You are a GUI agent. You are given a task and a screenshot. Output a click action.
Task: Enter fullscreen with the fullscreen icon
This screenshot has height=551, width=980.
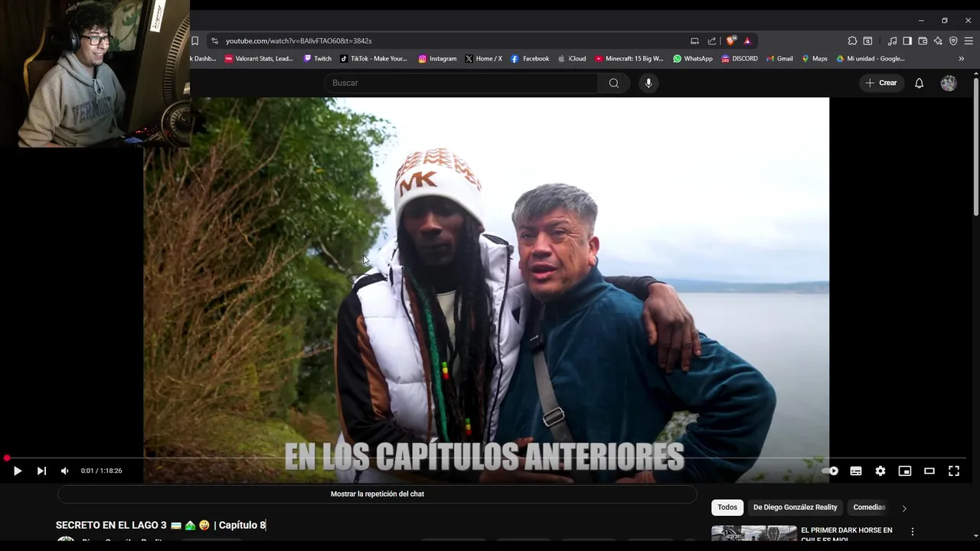coord(954,471)
